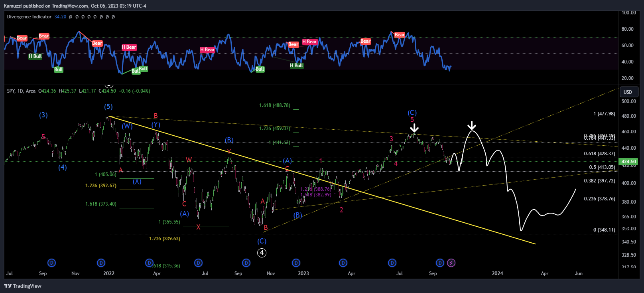Open the dividend D marker near Jul 2022

(198, 263)
